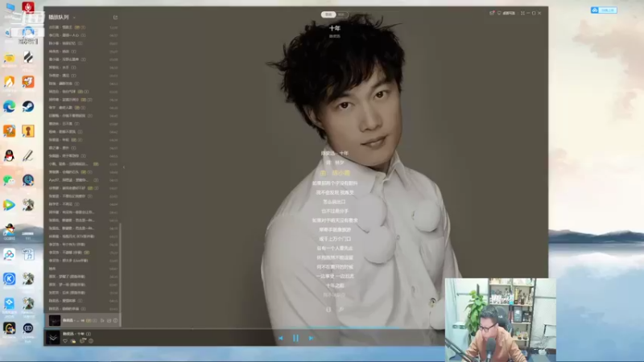Open the QQ penguin desktop icon
The width and height of the screenshot is (644, 362).
[9, 156]
